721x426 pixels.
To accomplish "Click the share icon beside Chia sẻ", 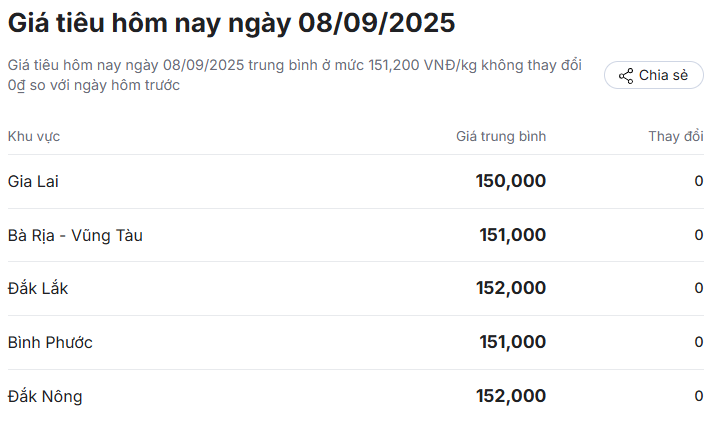I will pos(626,76).
